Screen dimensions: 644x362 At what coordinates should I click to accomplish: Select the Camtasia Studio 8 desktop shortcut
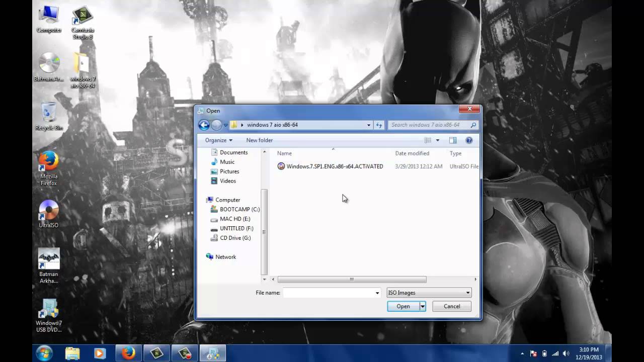pyautogui.click(x=83, y=23)
